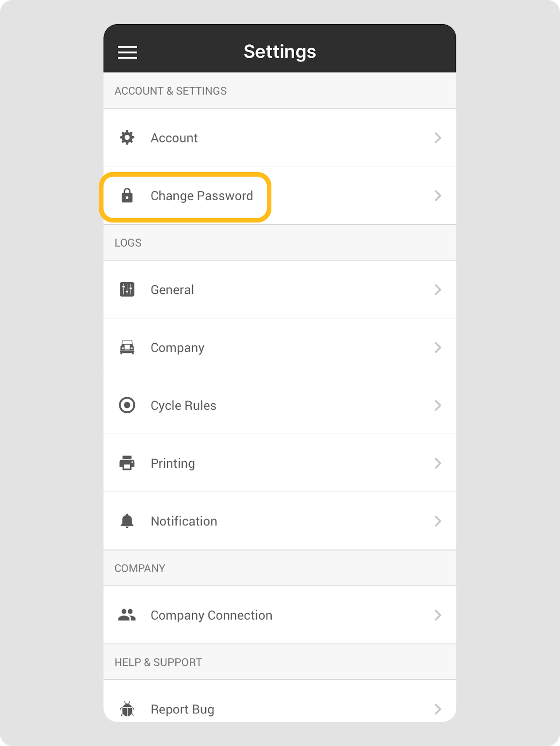Viewport: 560px width, 746px height.
Task: Click chevron next to General
Action: click(x=437, y=290)
